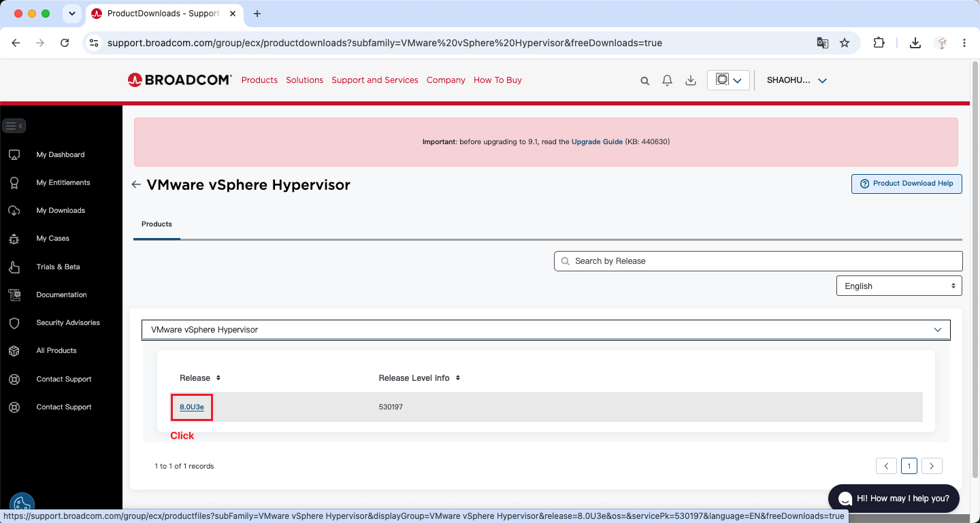Sort by Release Level Info column

click(419, 377)
